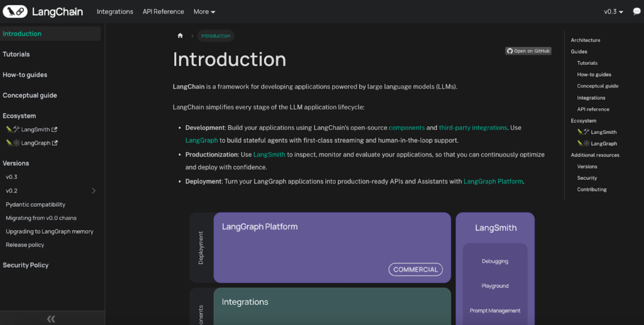Click external link icon beside sidebar LangGraph

[55, 143]
